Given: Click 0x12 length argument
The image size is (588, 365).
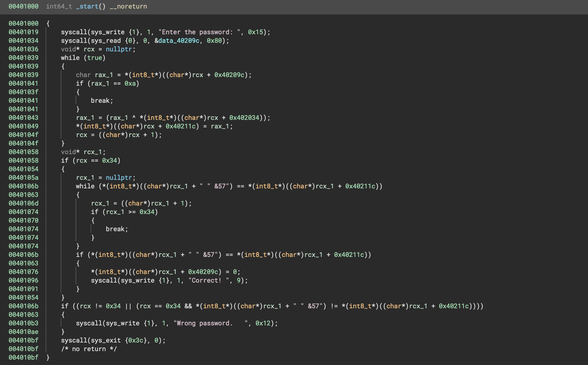Looking at the screenshot, I should [x=263, y=323].
